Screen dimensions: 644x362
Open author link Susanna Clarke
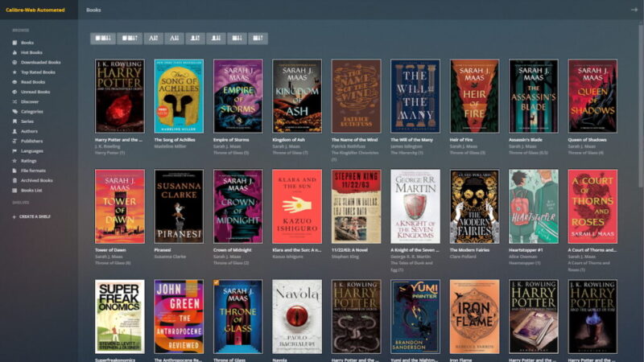(x=170, y=257)
